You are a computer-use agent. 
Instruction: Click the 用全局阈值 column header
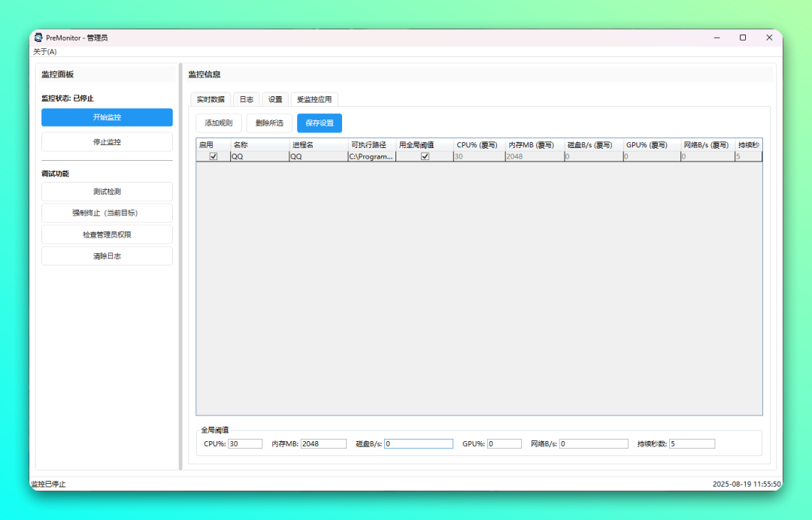coord(425,145)
